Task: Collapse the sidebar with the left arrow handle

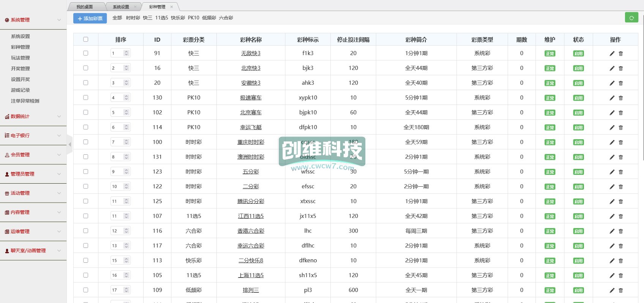Action: pos(69,144)
